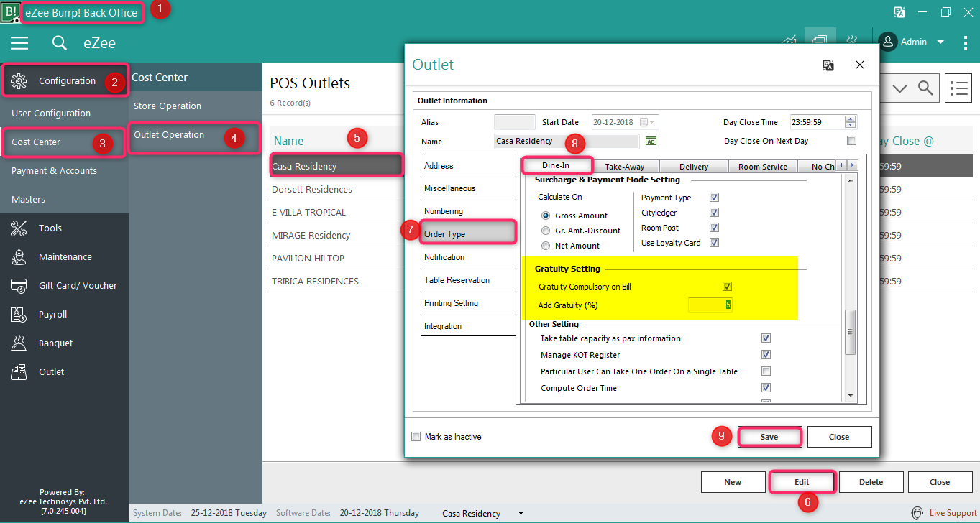This screenshot has width=980, height=523.
Task: Click the Add Gratuity (%) input field
Action: click(710, 305)
